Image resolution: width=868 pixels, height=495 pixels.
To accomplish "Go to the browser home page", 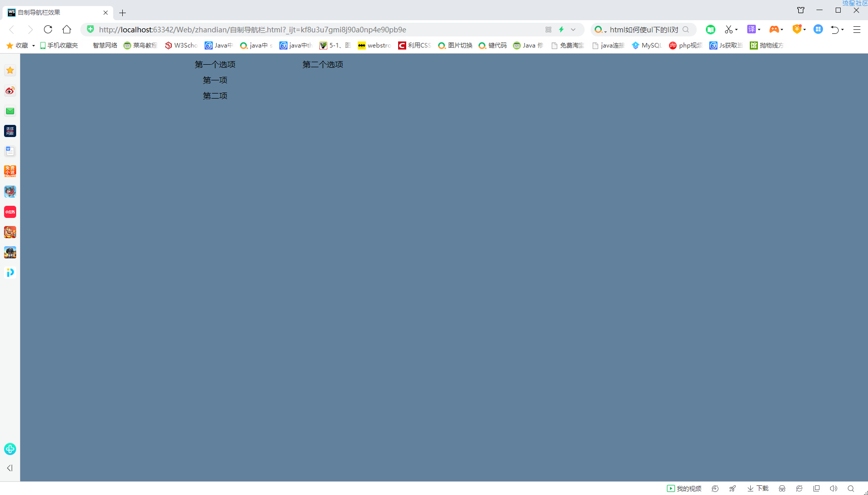I will coord(67,29).
